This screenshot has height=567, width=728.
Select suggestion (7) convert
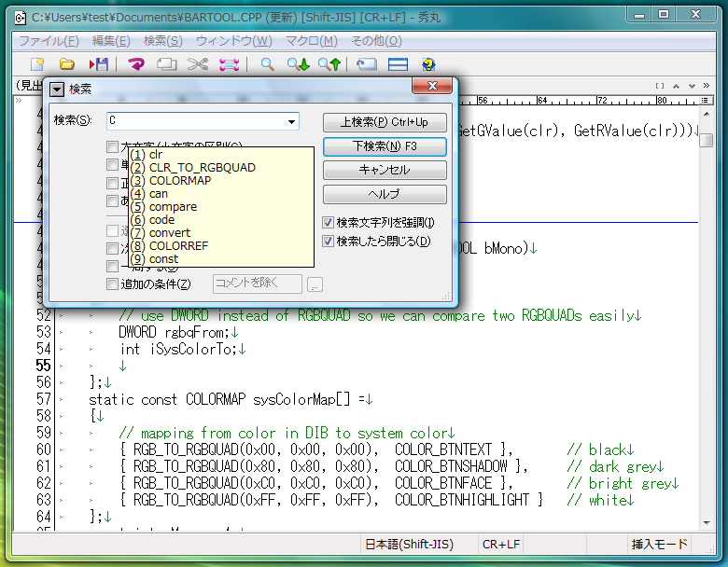pos(221,232)
